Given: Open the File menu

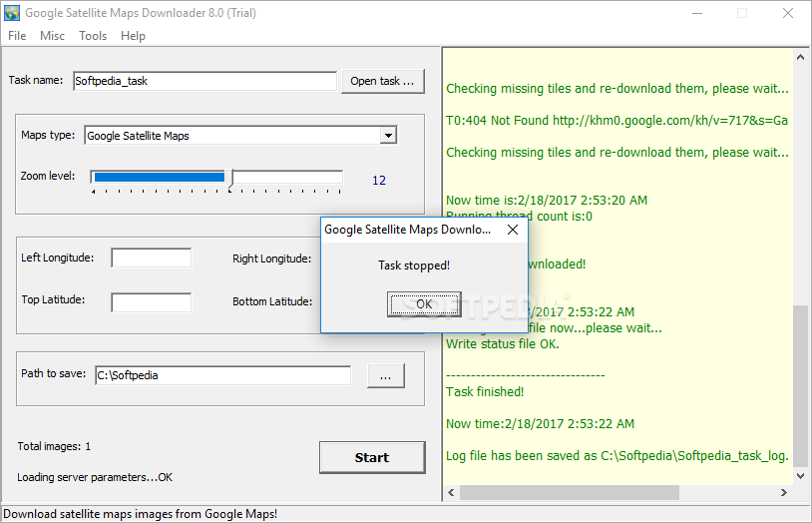Looking at the screenshot, I should (17, 36).
